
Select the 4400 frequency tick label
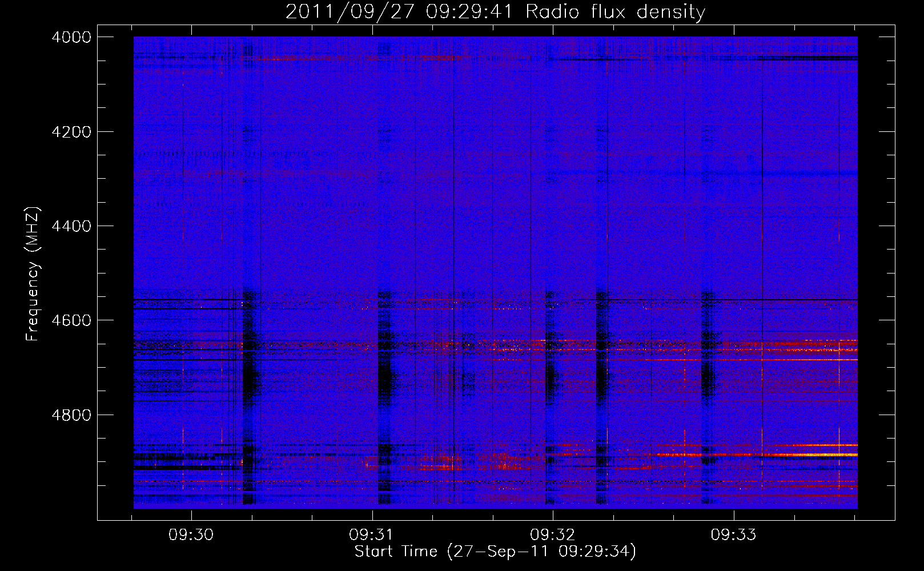point(71,226)
